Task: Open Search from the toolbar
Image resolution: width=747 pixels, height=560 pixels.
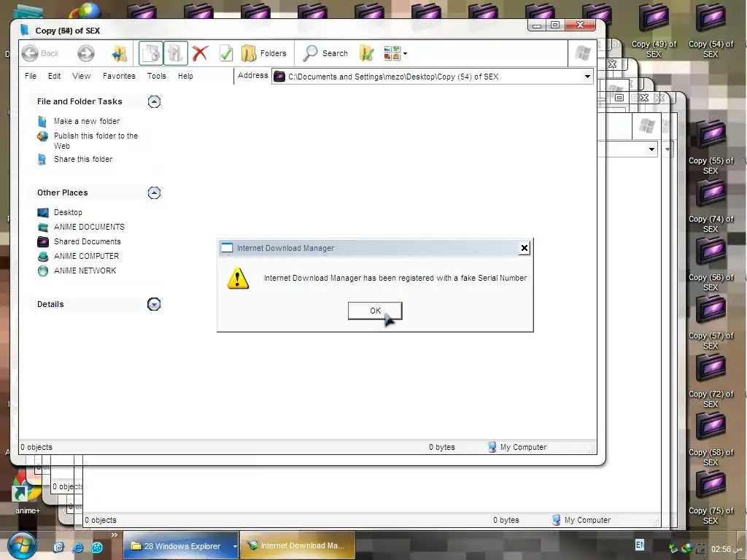Action: pyautogui.click(x=326, y=53)
